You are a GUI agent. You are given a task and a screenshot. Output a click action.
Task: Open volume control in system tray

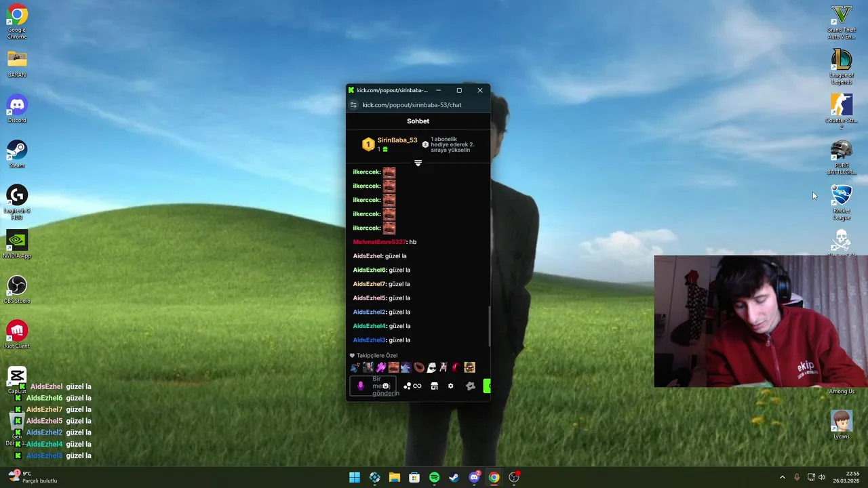[822, 477]
